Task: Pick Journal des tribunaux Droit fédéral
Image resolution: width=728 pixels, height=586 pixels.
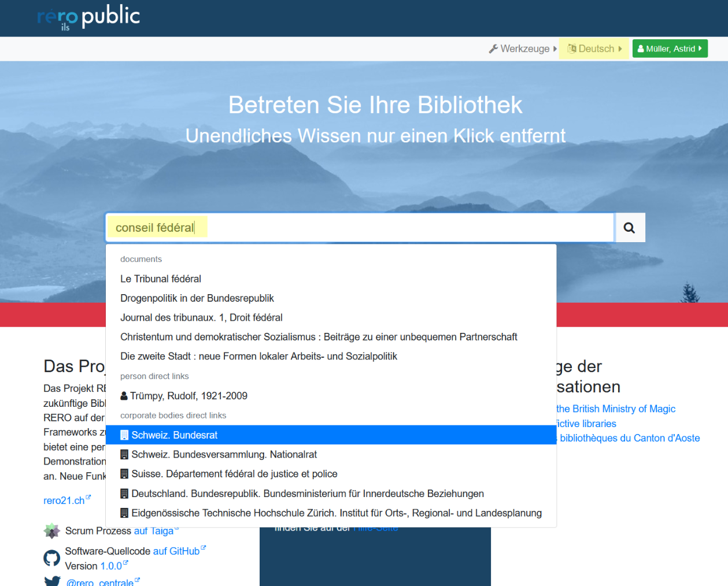Action: point(201,317)
